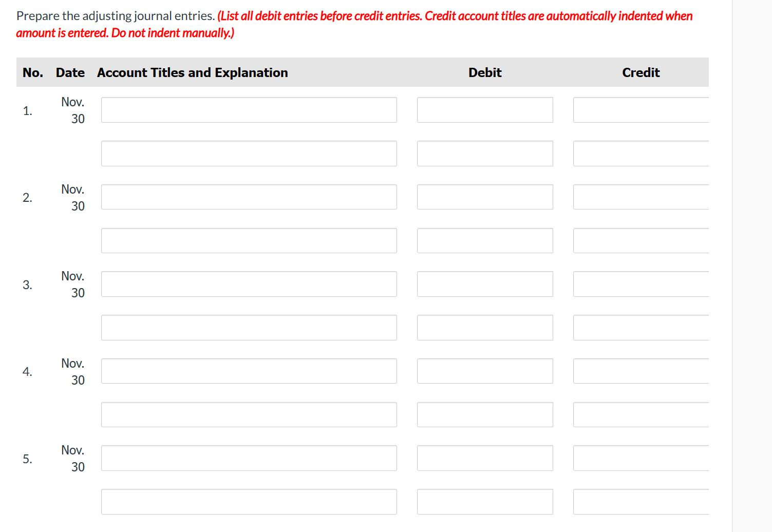This screenshot has height=532, width=772.
Task: Select debit field in entry 2 first row
Action: (484, 197)
